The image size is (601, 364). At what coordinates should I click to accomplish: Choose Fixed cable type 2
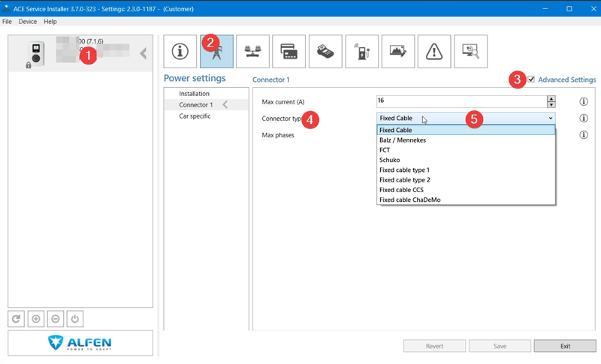click(466, 180)
